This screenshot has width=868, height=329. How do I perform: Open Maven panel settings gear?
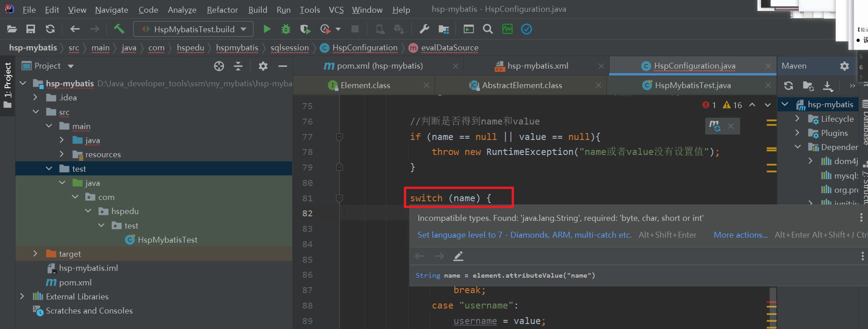[844, 66]
